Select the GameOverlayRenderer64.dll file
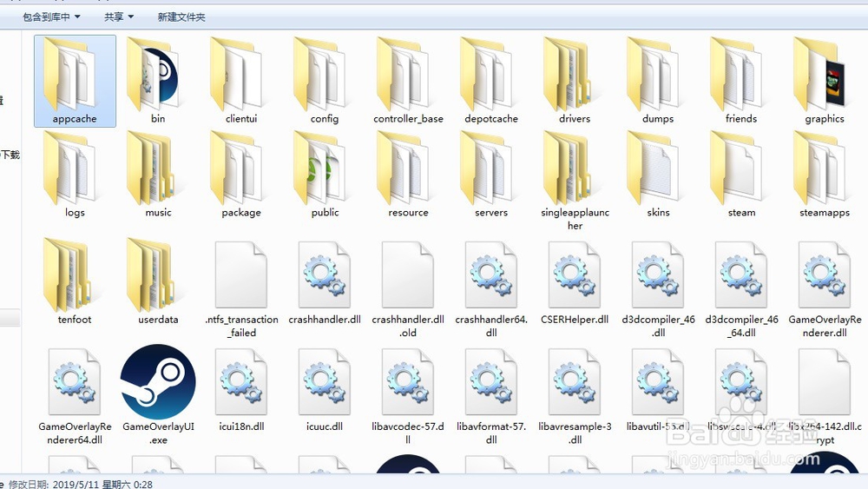The image size is (868, 489). [x=75, y=396]
